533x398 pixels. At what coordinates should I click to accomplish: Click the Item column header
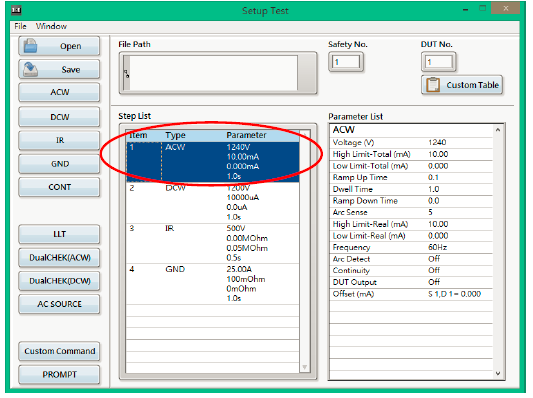pos(138,135)
